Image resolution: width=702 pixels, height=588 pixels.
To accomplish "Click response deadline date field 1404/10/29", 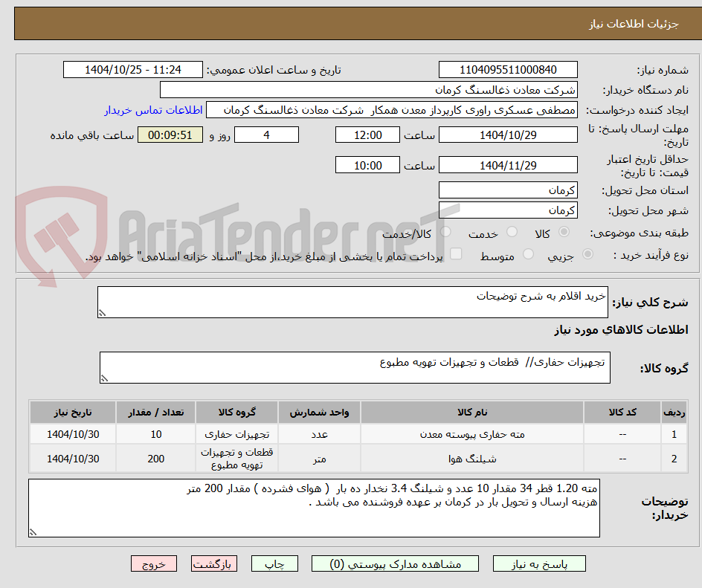I will click(x=508, y=135).
